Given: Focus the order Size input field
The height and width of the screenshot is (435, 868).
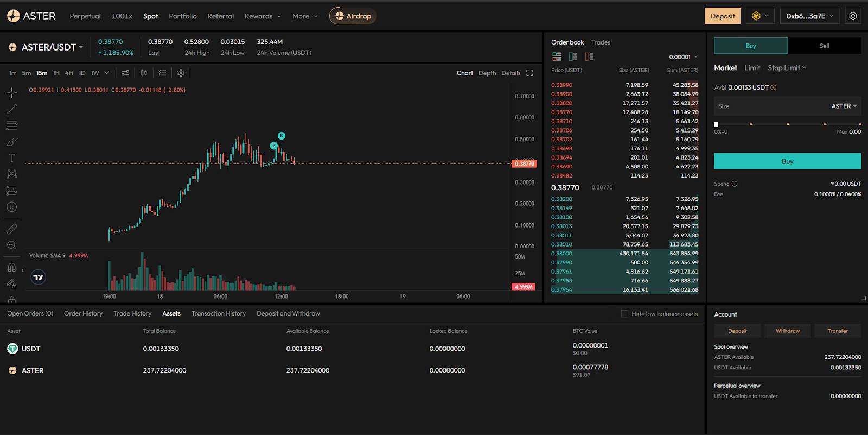Looking at the screenshot, I should (787, 106).
